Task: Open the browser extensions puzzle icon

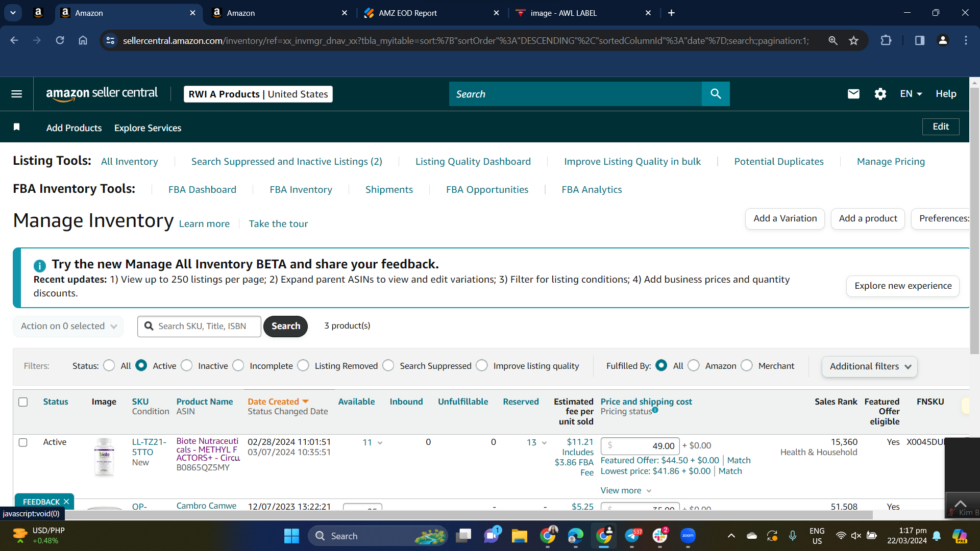Action: point(886,40)
